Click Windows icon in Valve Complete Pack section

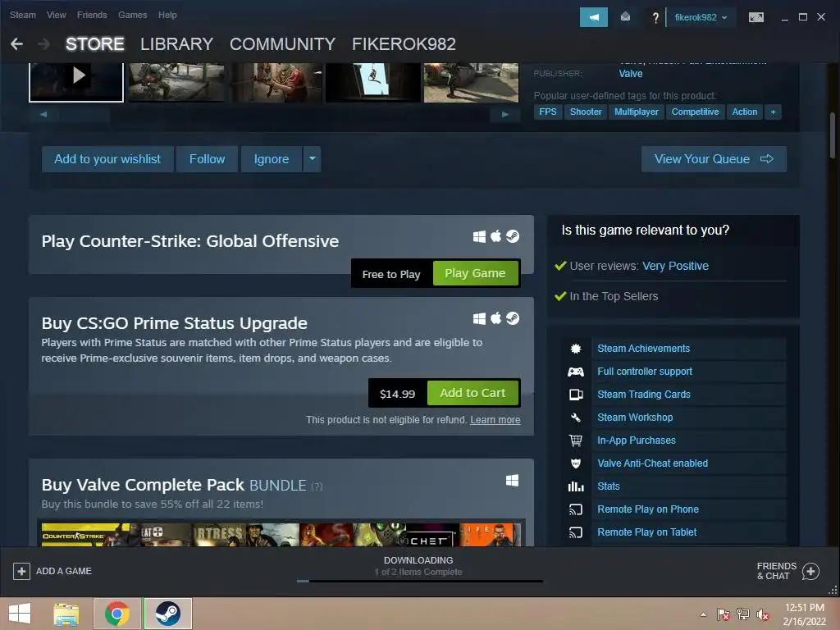512,481
